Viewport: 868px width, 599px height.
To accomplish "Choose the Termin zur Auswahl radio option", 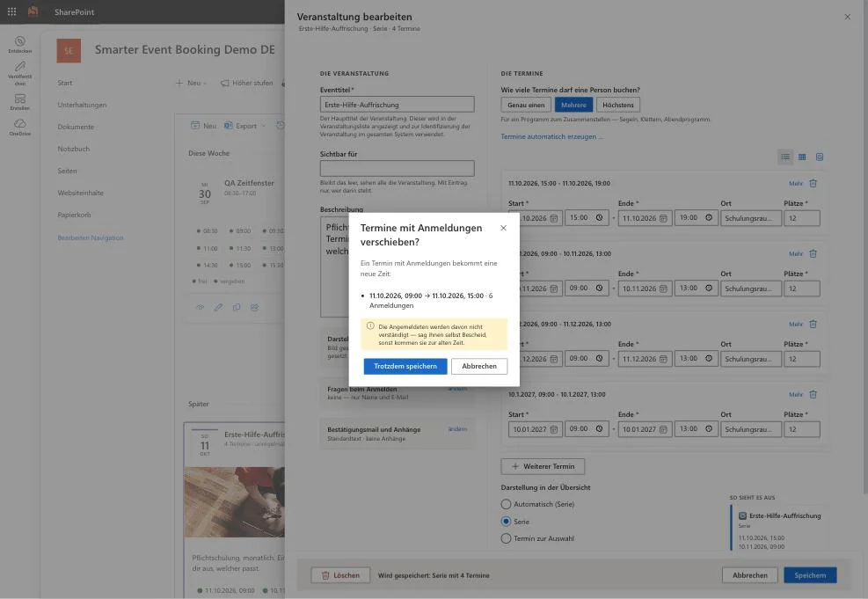I will [x=506, y=538].
